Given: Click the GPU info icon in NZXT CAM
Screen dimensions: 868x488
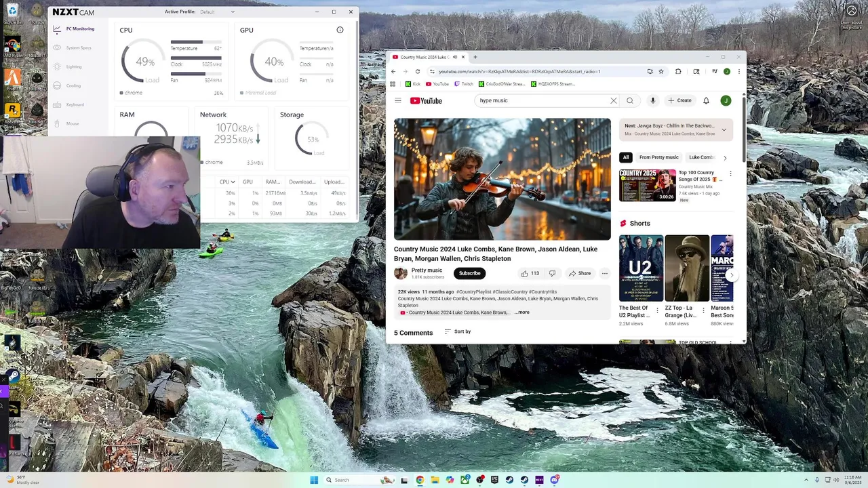Looking at the screenshot, I should click(x=340, y=30).
